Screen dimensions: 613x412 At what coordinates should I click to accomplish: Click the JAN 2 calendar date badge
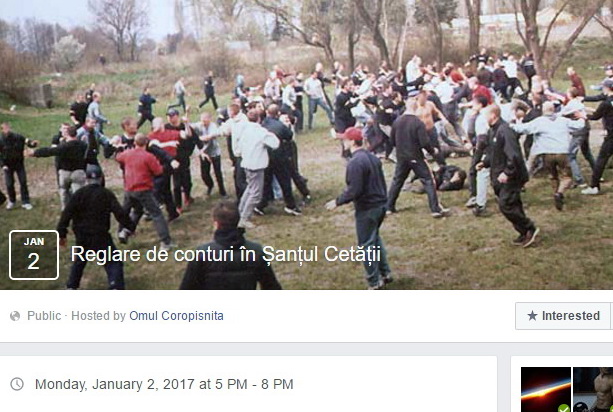[34, 255]
